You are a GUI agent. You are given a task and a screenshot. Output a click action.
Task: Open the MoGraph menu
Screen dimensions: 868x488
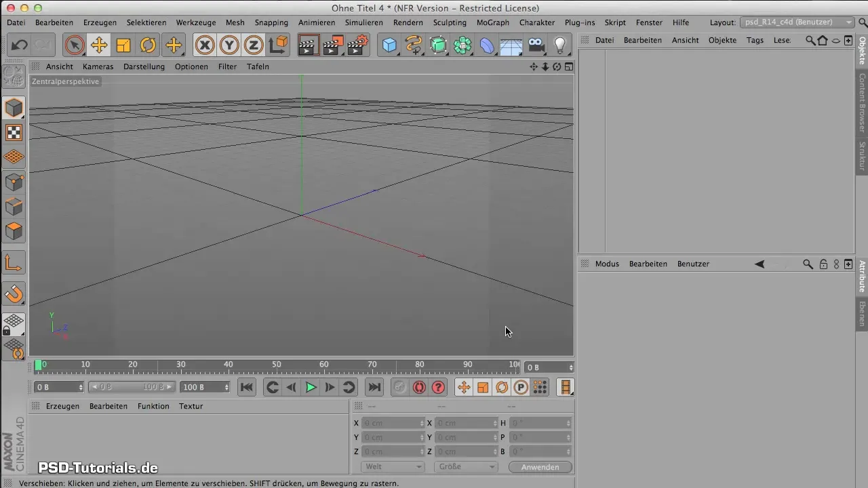[493, 22]
